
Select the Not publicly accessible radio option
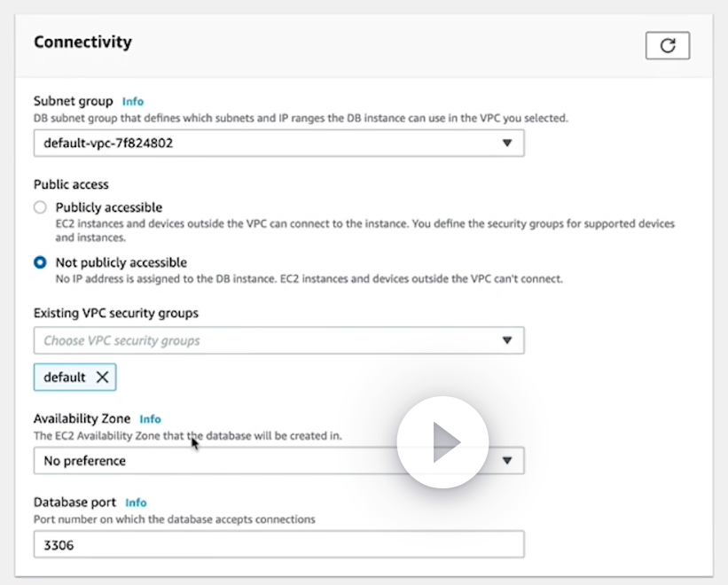(41, 262)
